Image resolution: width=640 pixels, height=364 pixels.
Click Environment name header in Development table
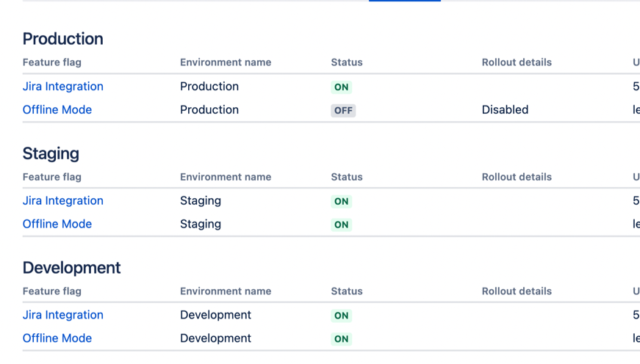tap(226, 291)
